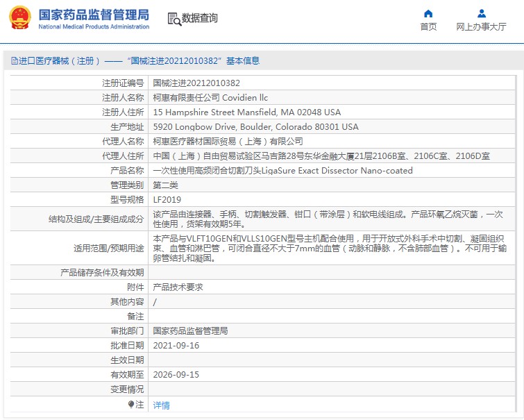Click the 注册人名称 row label
Viewport: 524px width, 420px height.
pyautogui.click(x=123, y=98)
